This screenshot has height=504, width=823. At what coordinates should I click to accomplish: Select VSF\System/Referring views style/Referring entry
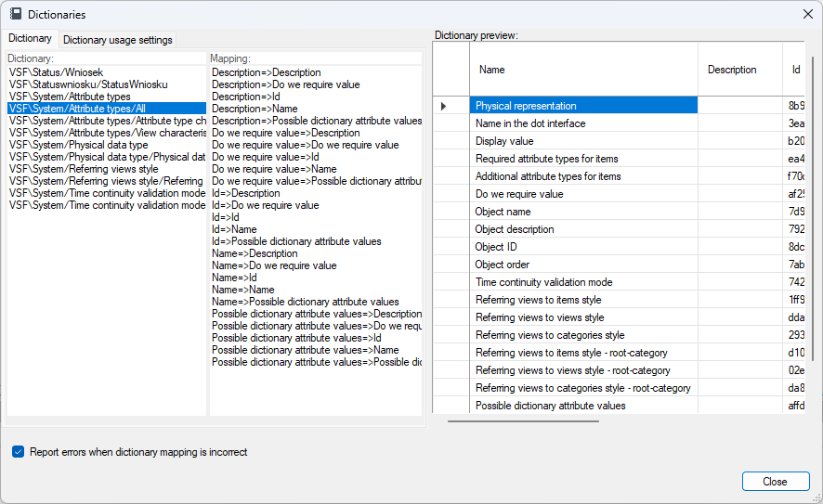[x=107, y=181]
